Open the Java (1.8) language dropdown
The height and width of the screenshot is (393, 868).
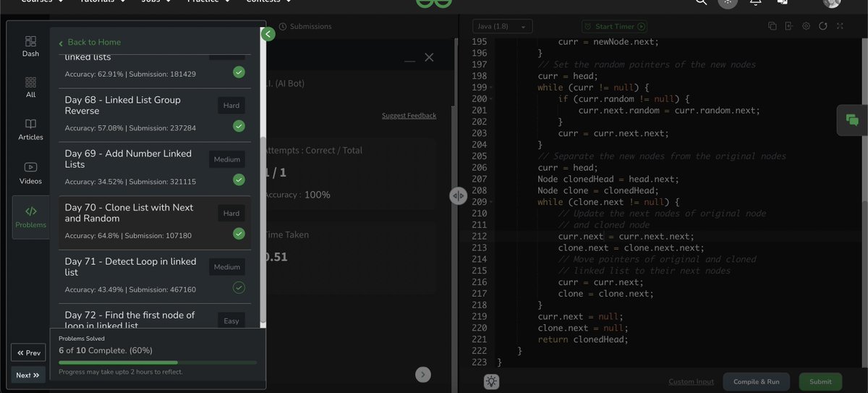pyautogui.click(x=502, y=26)
